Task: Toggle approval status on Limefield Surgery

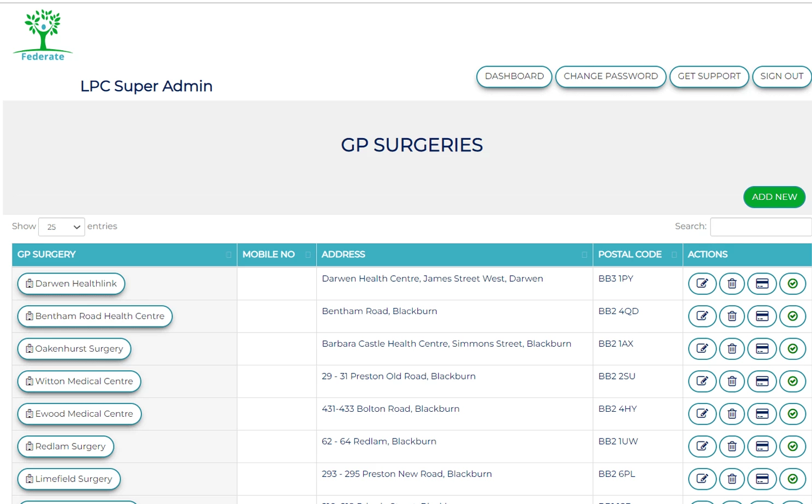Action: pyautogui.click(x=792, y=479)
